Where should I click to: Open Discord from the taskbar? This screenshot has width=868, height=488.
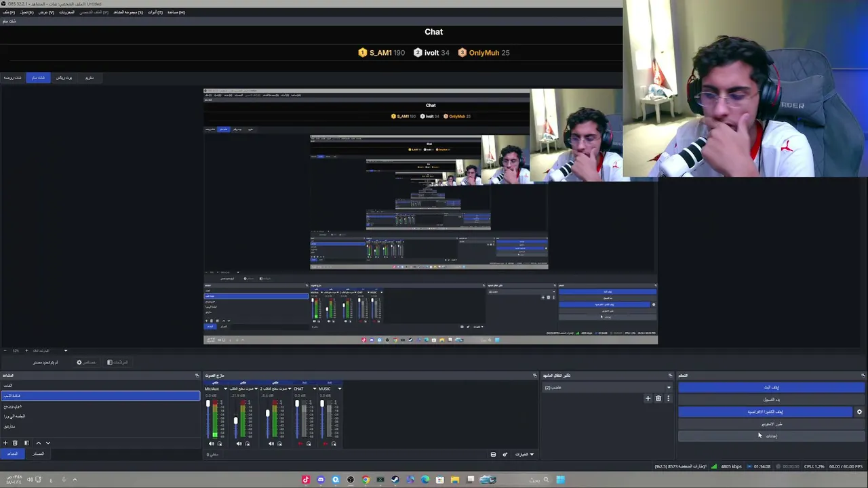(321, 480)
